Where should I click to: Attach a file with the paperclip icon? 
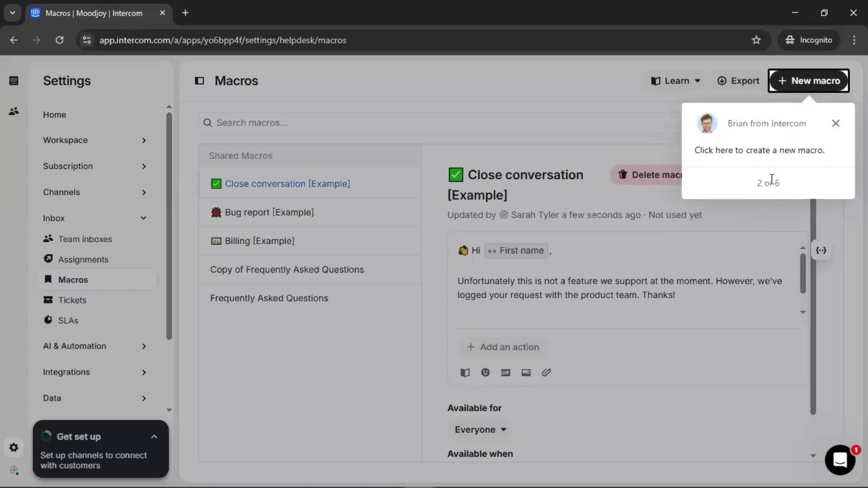[x=546, y=373]
